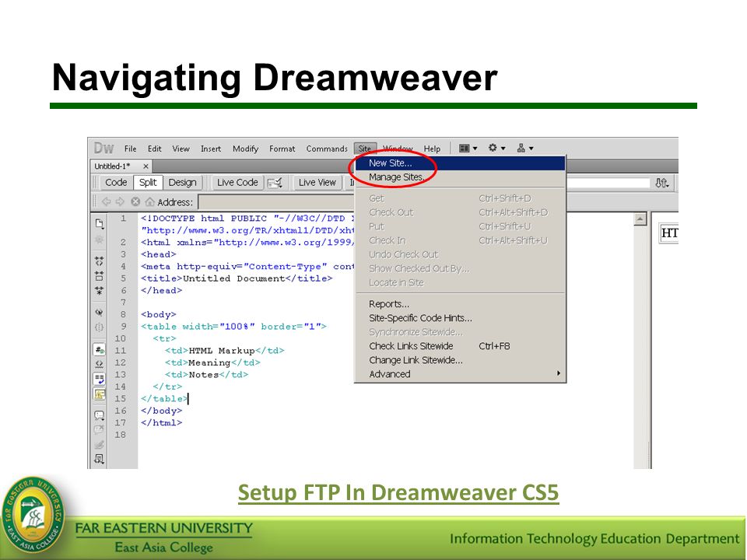Click the Dw application logo
Viewport: 747px width, 560px height.
click(103, 148)
